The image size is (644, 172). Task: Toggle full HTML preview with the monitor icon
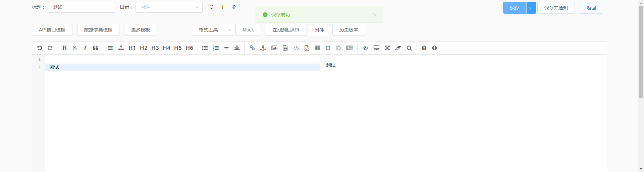(x=376, y=48)
